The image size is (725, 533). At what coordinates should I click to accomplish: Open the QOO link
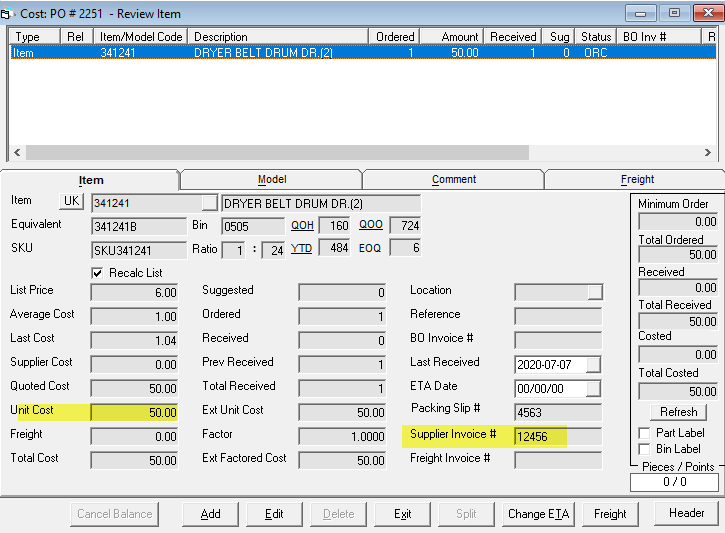click(371, 225)
